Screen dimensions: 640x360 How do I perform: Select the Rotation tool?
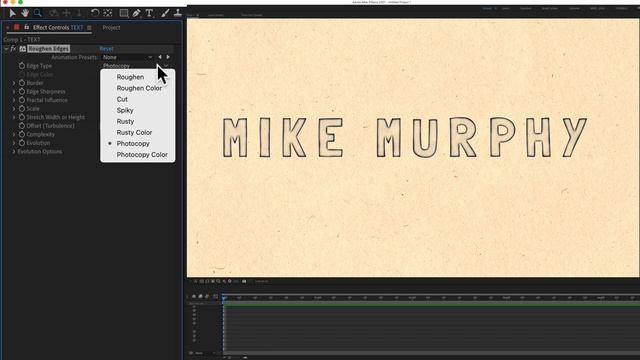pyautogui.click(x=95, y=13)
